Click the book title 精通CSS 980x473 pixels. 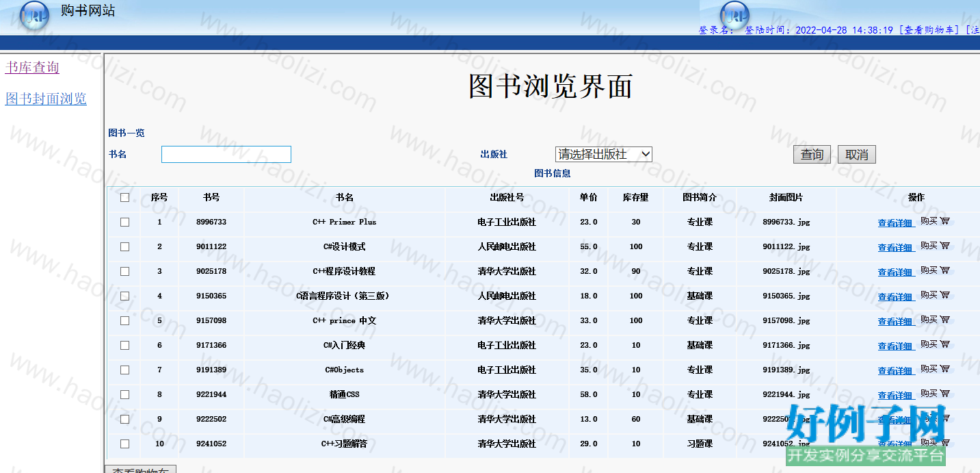coord(345,394)
